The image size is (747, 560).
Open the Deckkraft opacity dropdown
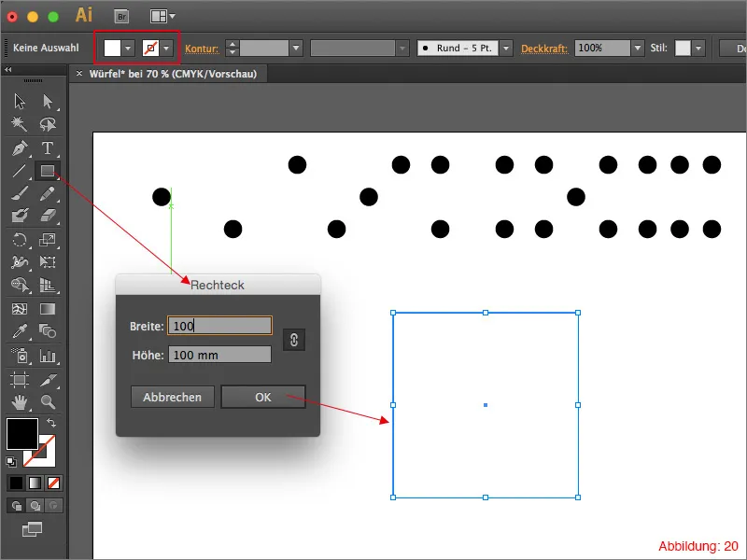pyautogui.click(x=638, y=49)
